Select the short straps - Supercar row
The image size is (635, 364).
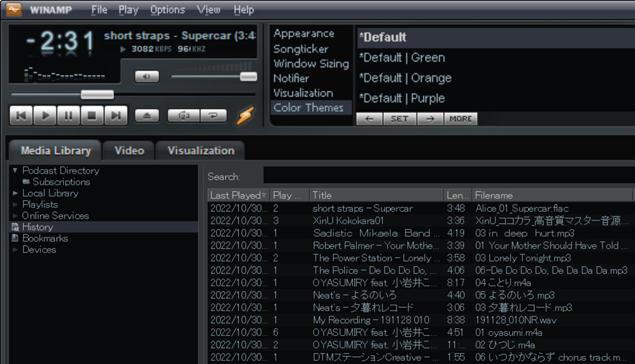point(421,208)
